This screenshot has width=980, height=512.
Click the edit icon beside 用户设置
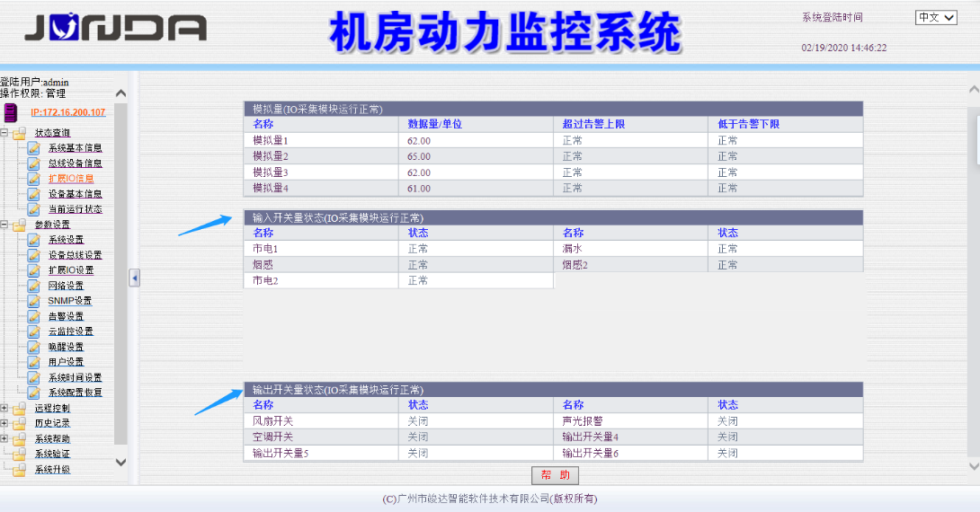(x=34, y=362)
